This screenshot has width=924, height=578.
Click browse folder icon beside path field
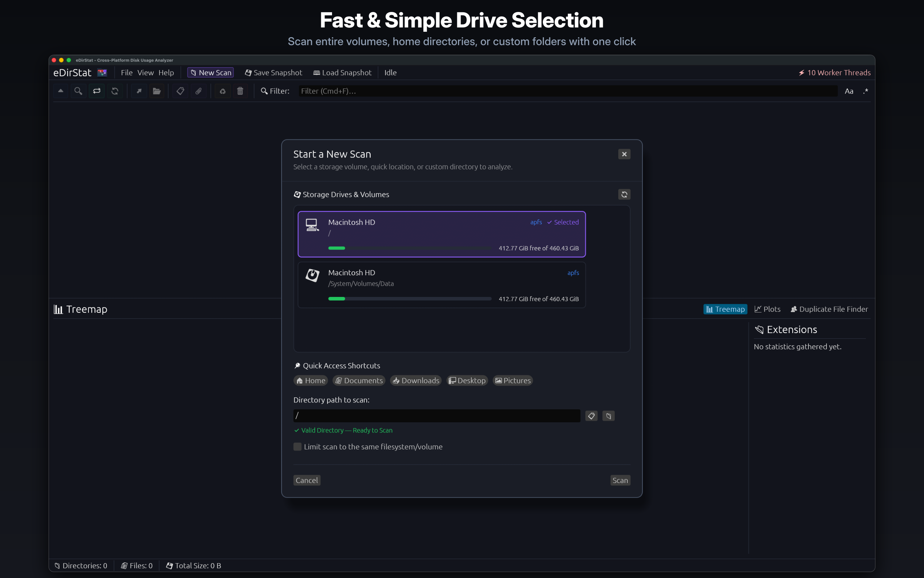[609, 415]
